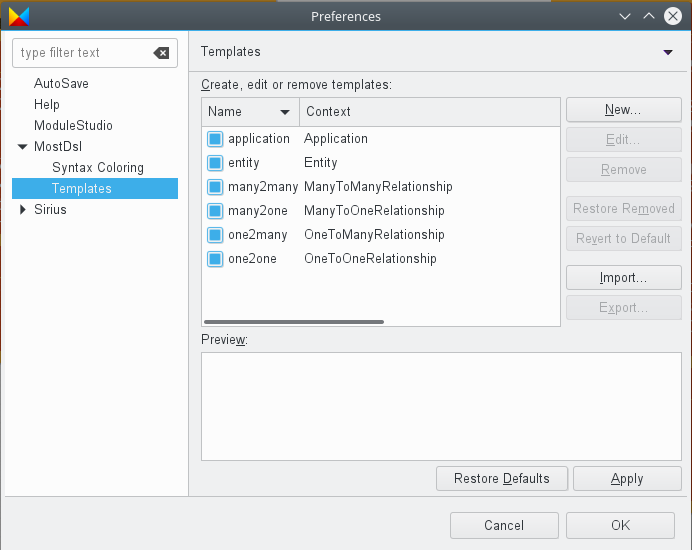Click the horizontal scrollbar in template table
Screen dimensions: 692x550
click(294, 322)
